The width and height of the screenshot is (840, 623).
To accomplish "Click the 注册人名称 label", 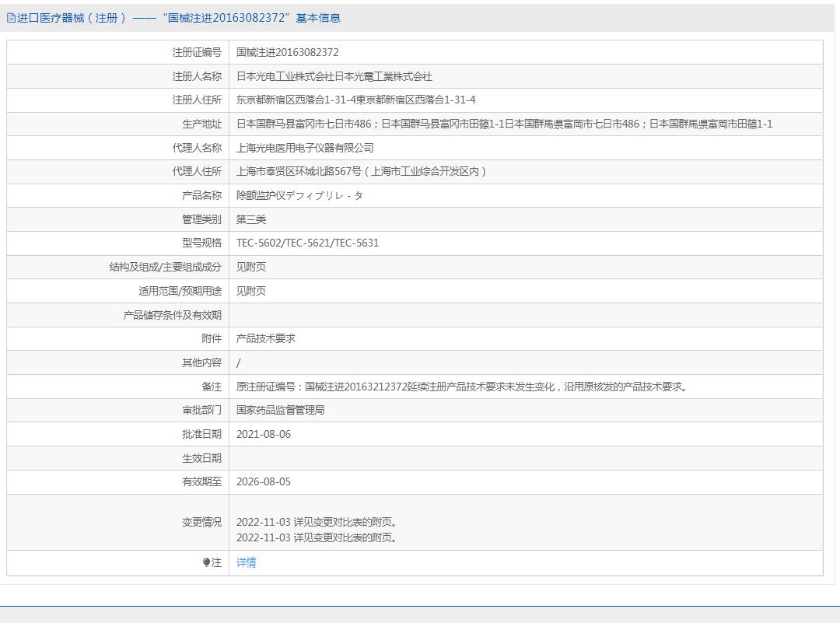I will click(197, 76).
